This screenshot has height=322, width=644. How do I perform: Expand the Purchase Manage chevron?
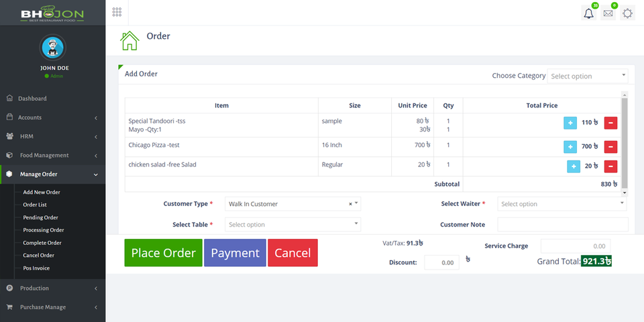click(x=96, y=308)
